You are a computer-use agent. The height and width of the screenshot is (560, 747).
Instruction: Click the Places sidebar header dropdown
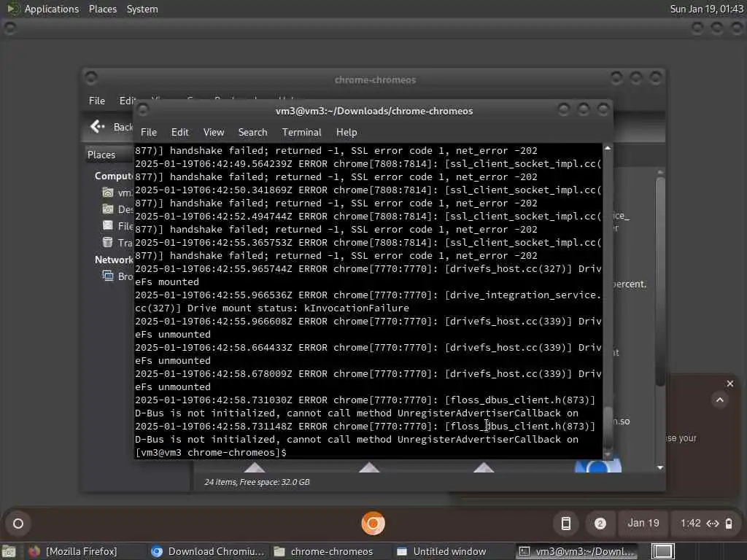point(109,155)
